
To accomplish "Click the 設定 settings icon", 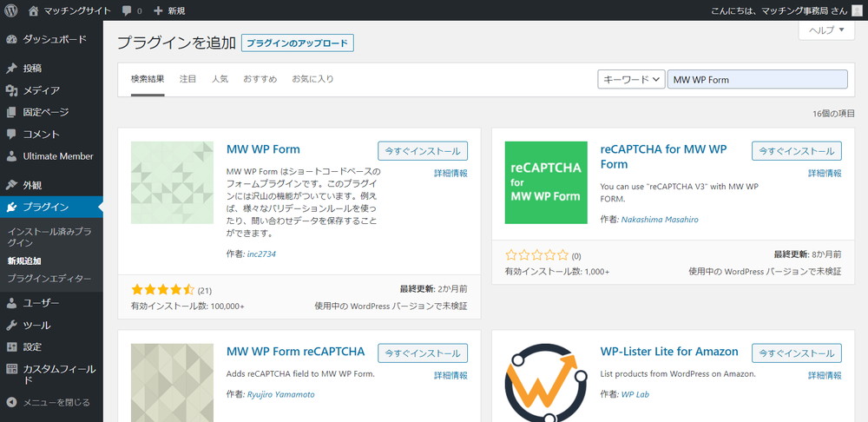I will 11,346.
